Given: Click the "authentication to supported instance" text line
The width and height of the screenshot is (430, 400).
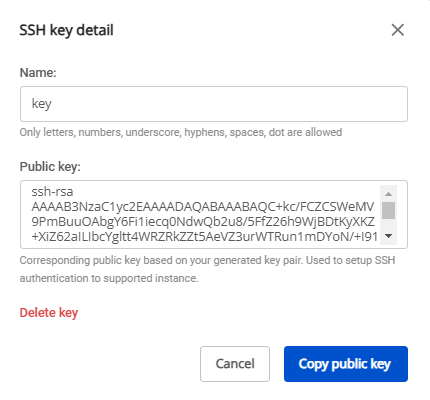Looking at the screenshot, I should click(x=109, y=278).
